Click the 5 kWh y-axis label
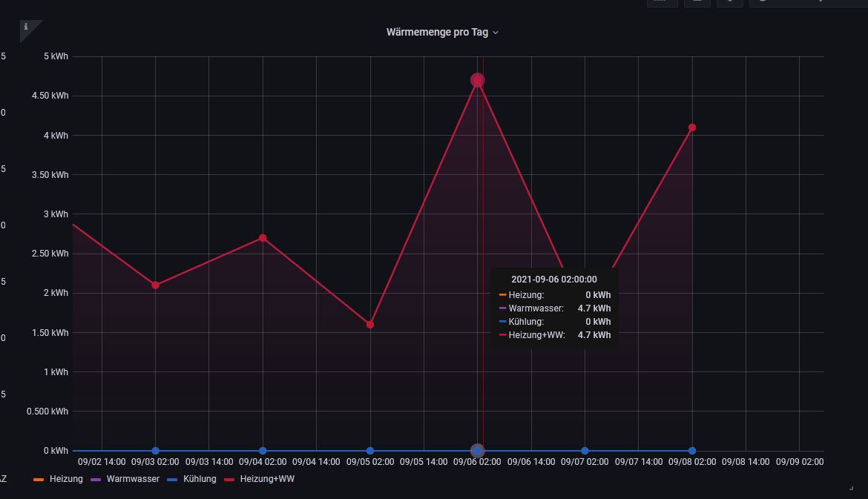Screen dimensions: 868x499 pos(56,56)
